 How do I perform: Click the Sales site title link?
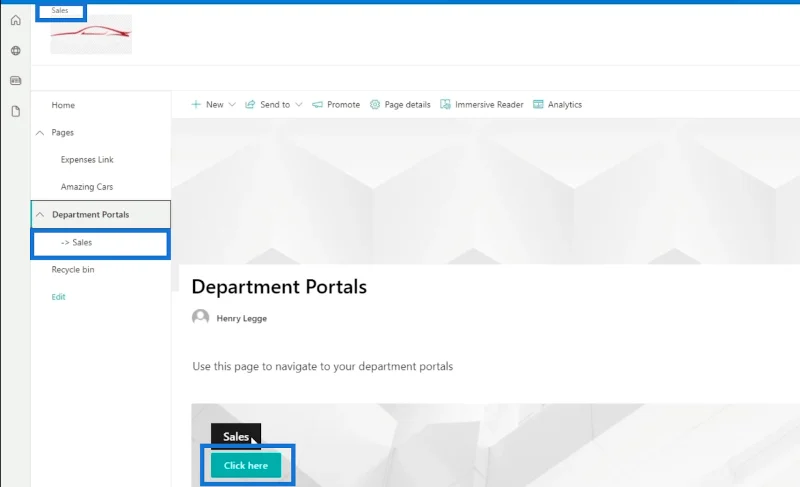[60, 10]
